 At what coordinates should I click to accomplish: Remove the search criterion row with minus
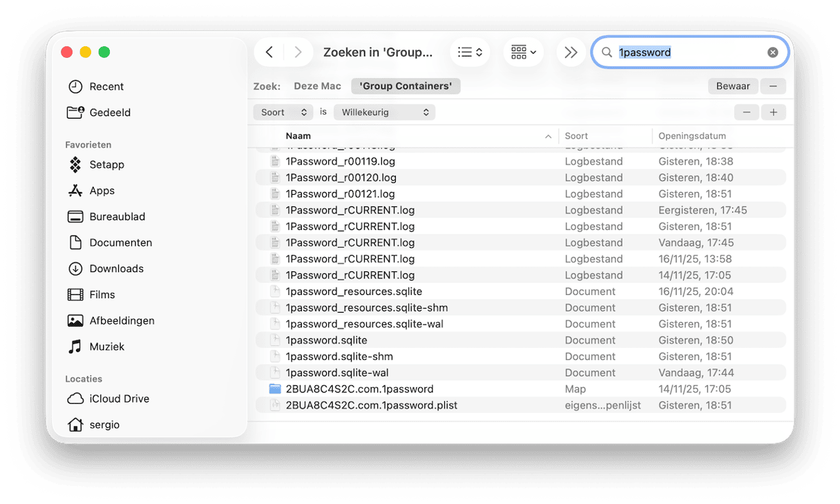[746, 112]
